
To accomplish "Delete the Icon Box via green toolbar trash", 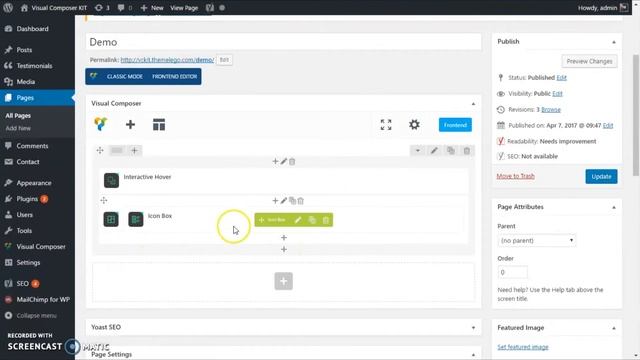I will pos(326,220).
